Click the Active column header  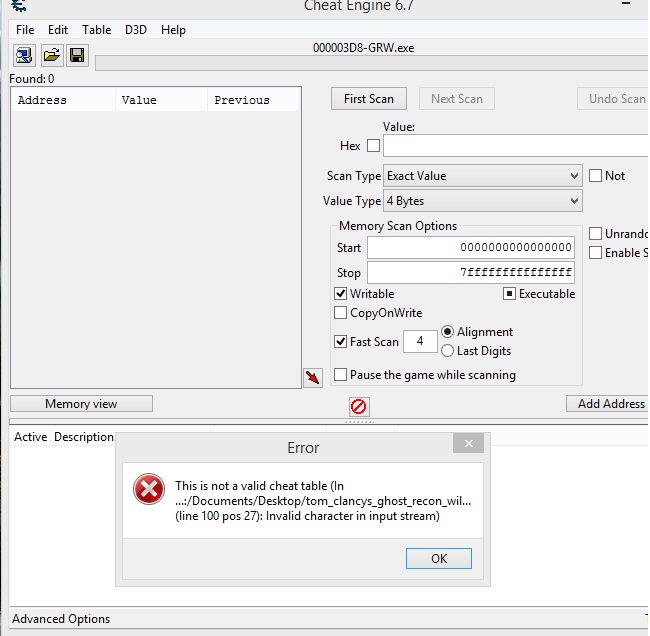30,437
